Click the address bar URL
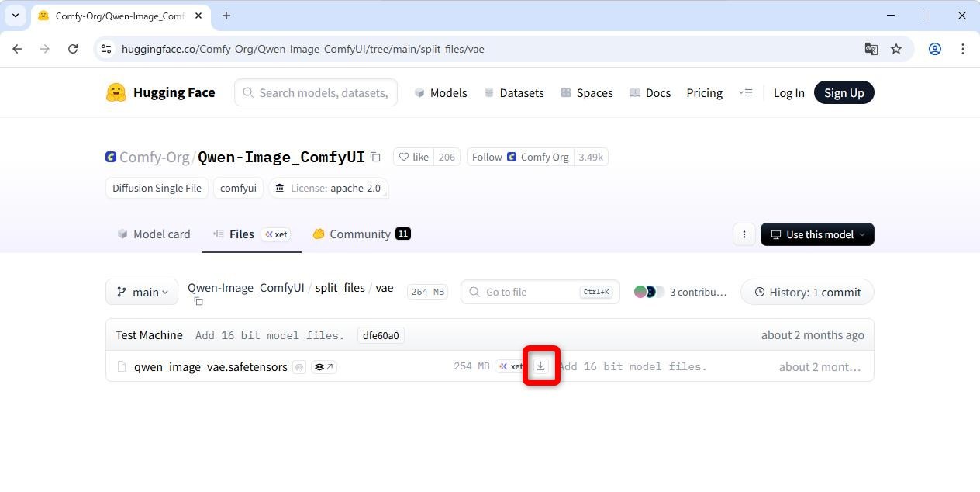The width and height of the screenshot is (980, 492). tap(303, 49)
